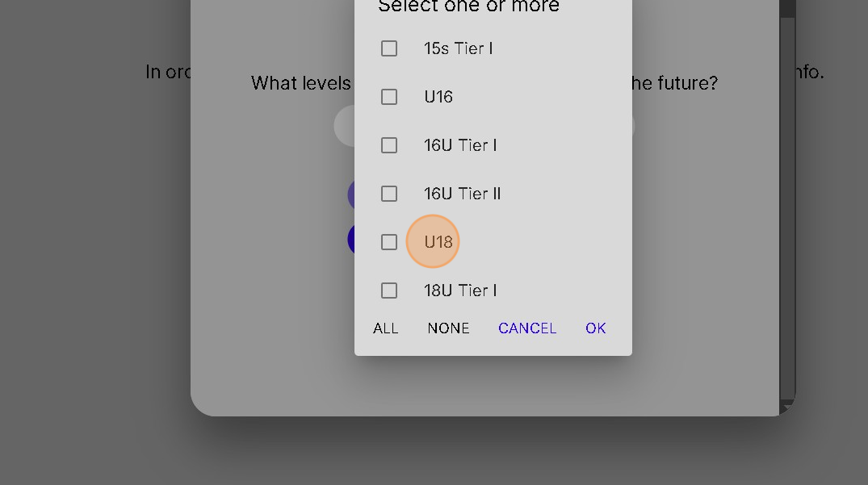Tick the 15s Tier I checkbox
This screenshot has width=868, height=485.
(389, 48)
